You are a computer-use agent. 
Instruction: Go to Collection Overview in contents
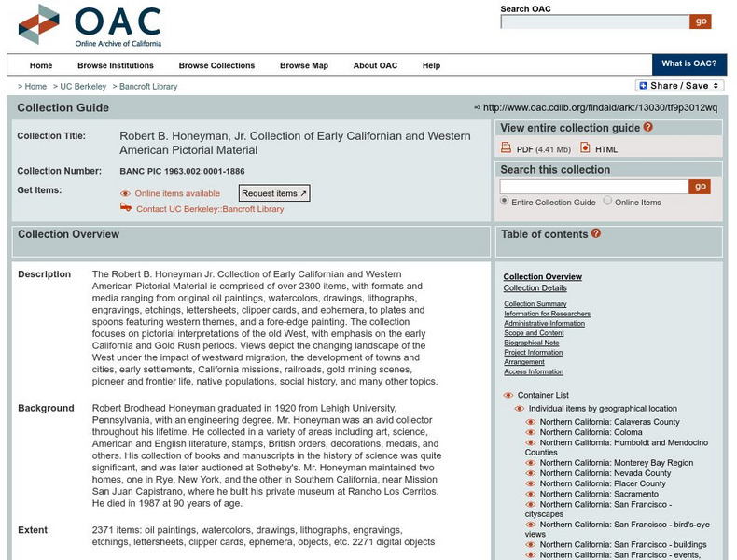point(542,277)
